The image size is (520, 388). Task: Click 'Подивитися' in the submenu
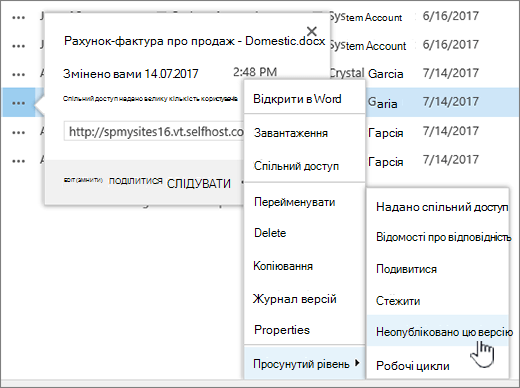click(438, 269)
